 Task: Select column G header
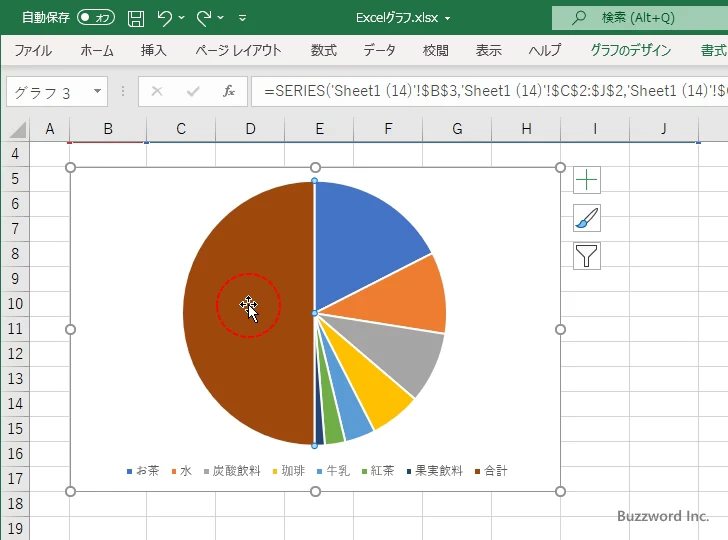click(457, 129)
